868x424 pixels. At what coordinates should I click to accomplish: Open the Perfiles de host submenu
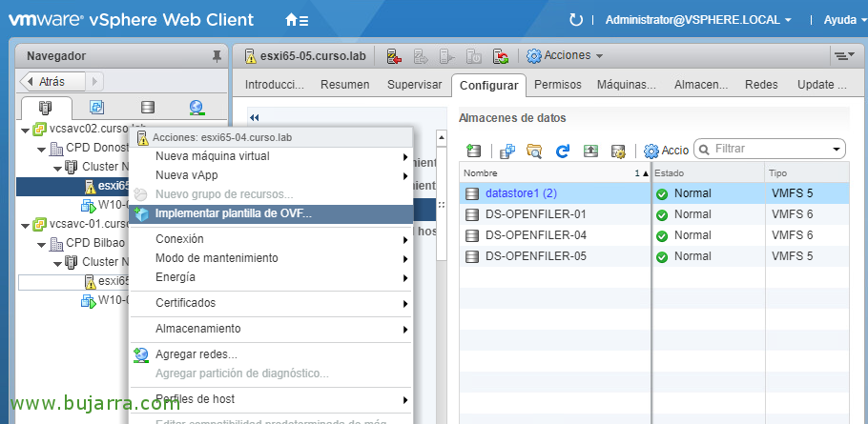[x=271, y=399]
